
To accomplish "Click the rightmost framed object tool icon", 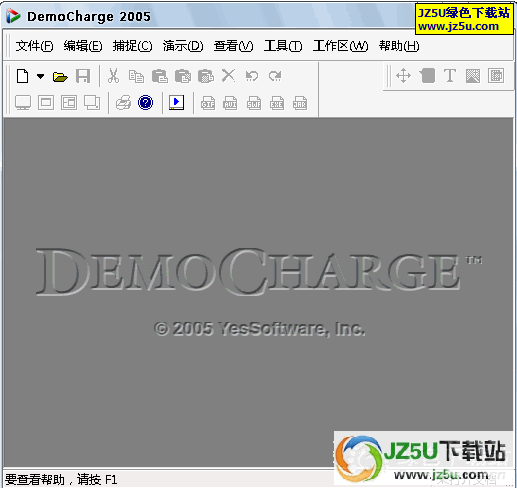I will click(x=496, y=76).
